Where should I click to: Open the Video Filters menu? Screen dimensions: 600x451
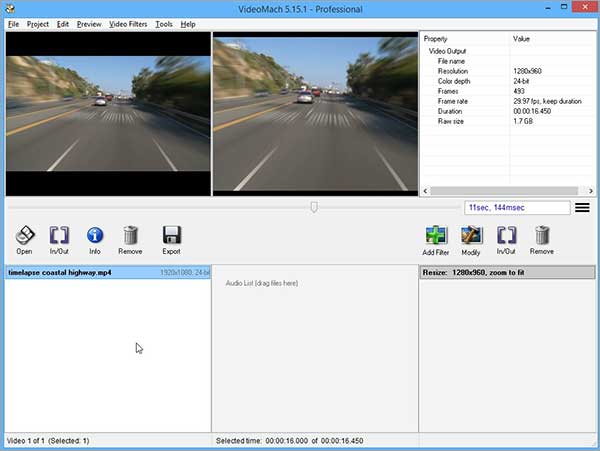pos(128,24)
